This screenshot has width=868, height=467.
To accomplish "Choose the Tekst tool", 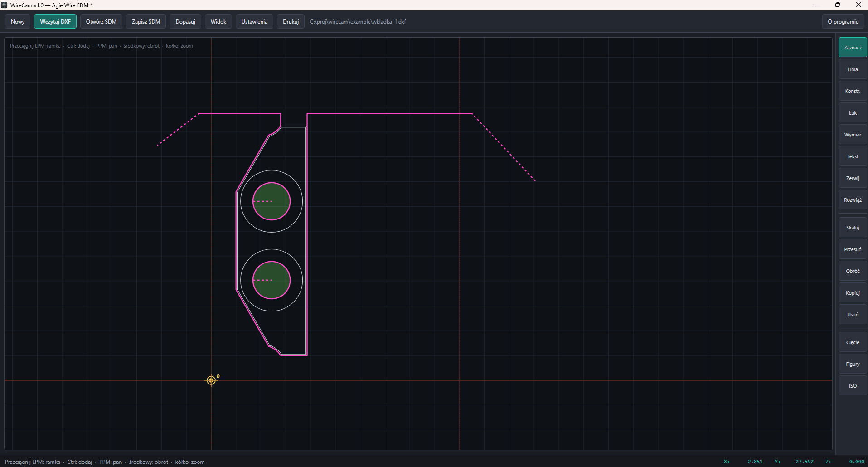I will point(853,156).
